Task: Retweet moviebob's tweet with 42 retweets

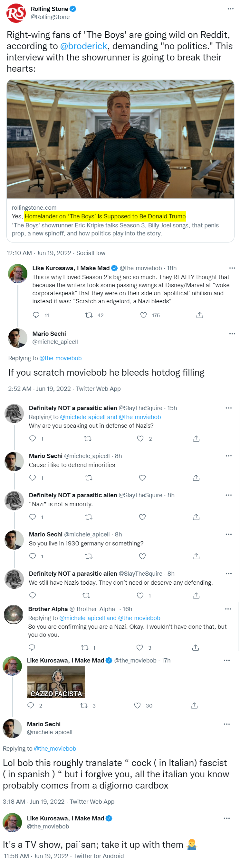Action: [x=89, y=315]
